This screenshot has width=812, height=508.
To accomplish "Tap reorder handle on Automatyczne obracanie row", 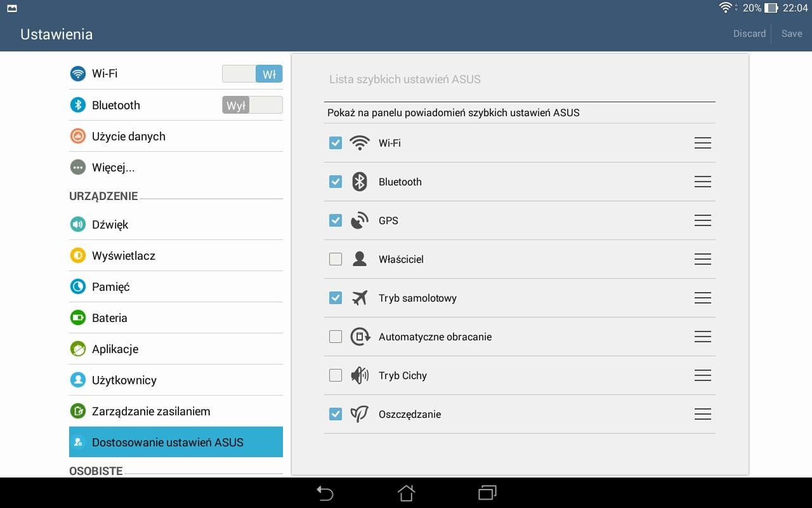I will tap(702, 337).
